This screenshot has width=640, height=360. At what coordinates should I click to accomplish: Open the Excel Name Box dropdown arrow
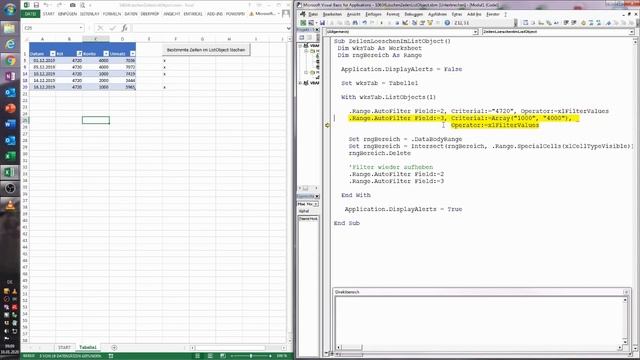81,28
